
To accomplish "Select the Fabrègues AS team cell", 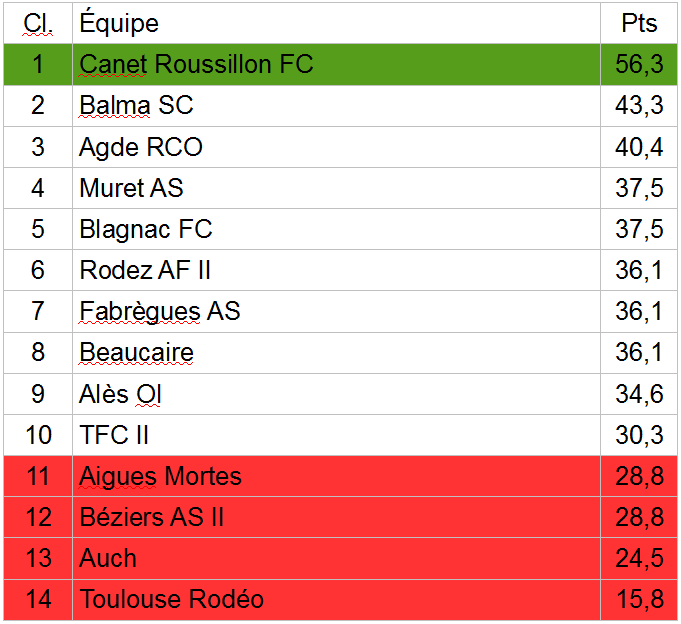I will tap(160, 311).
